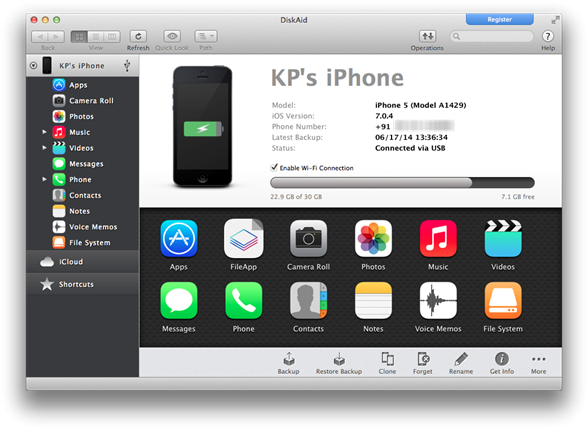
Task: Open the Apps icon in main grid
Action: click(179, 239)
